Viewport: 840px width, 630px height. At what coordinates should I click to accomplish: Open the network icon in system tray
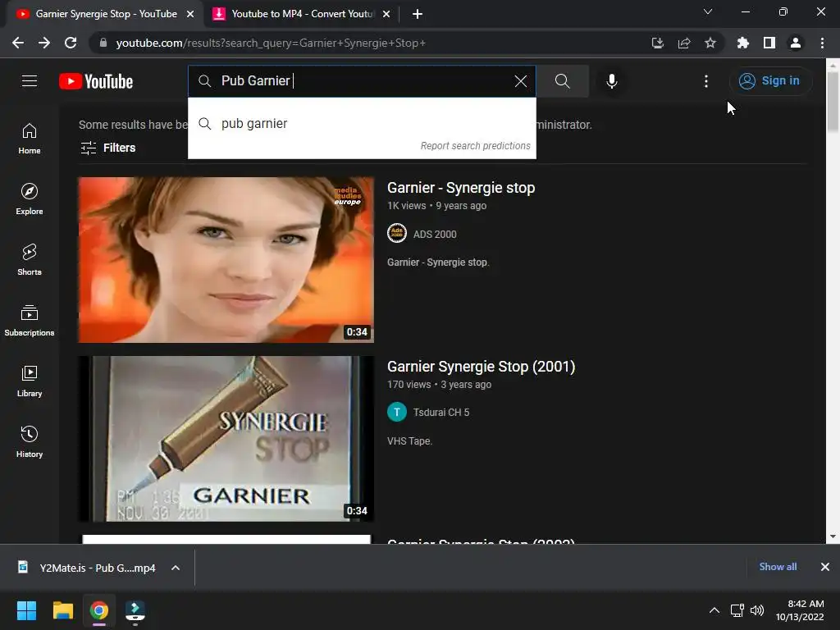[x=737, y=610]
